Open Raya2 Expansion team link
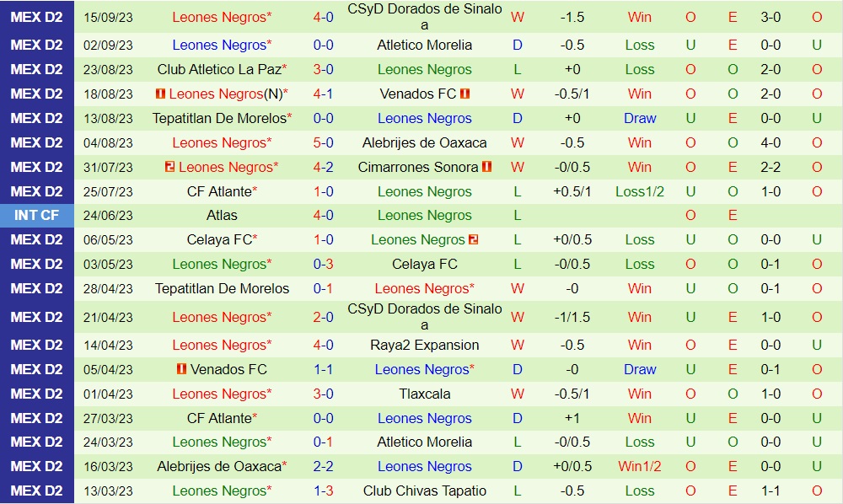Screen dimensions: 843x504 [x=425, y=346]
